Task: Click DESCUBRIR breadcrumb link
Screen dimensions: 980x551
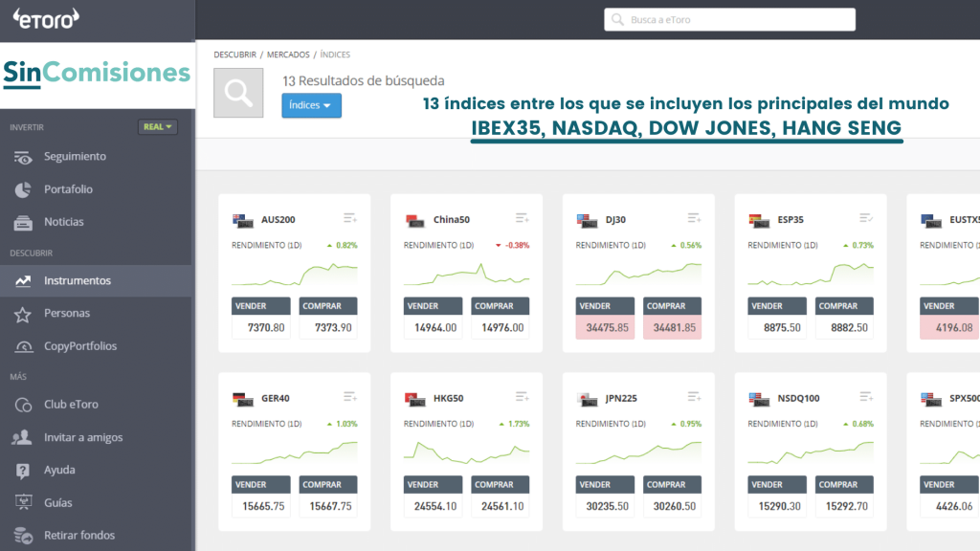Action: pyautogui.click(x=235, y=55)
